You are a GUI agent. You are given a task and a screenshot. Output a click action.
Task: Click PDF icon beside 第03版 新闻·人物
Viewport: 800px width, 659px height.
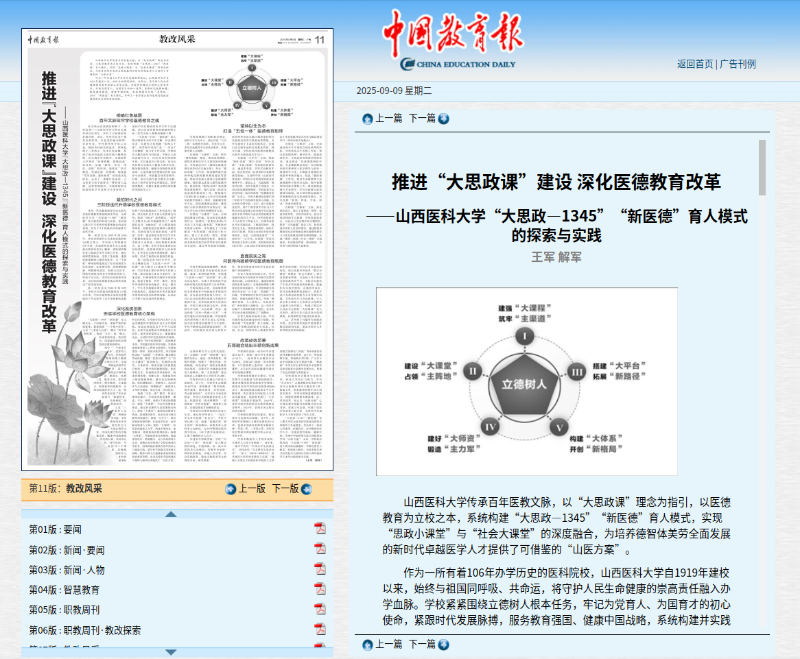(x=320, y=569)
